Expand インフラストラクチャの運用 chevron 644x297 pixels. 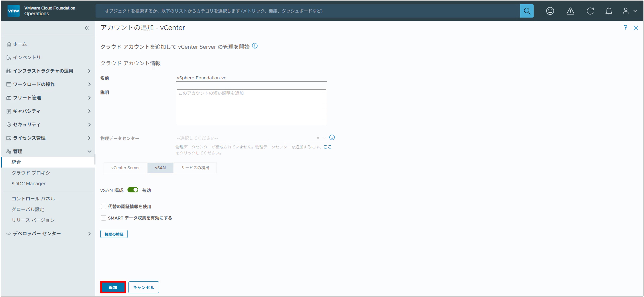tap(89, 71)
